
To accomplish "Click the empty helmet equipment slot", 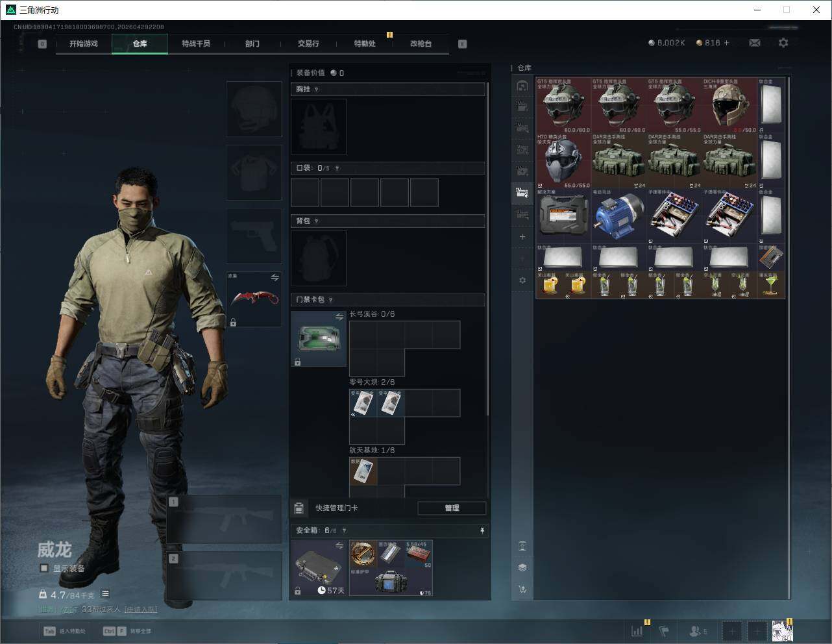I will pyautogui.click(x=254, y=108).
